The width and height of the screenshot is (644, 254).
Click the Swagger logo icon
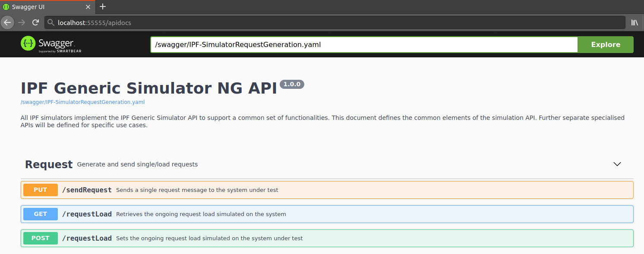[x=27, y=44]
